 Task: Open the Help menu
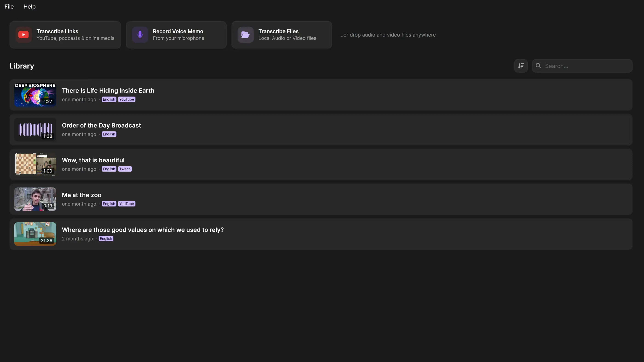pos(29,6)
